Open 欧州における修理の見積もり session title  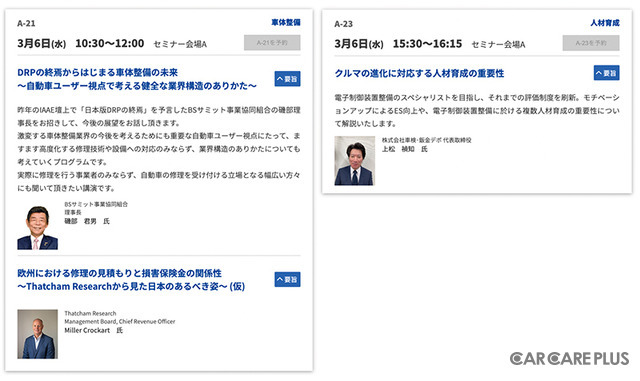pos(131,280)
